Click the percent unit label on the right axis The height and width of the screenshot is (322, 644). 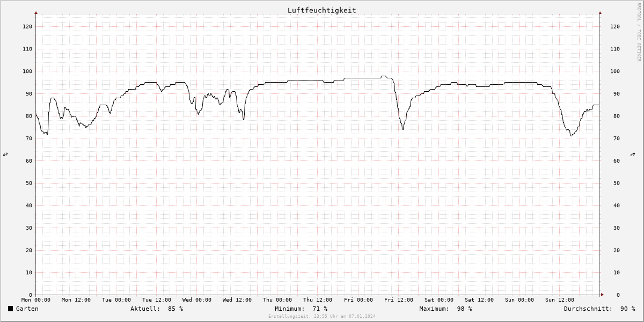[x=633, y=155]
